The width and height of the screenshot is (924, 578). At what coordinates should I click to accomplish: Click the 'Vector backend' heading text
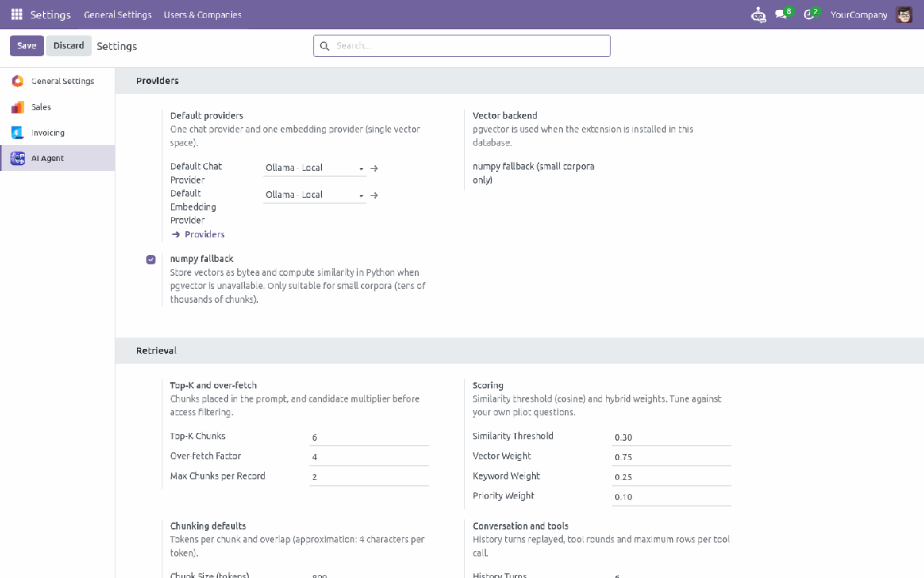(x=505, y=116)
